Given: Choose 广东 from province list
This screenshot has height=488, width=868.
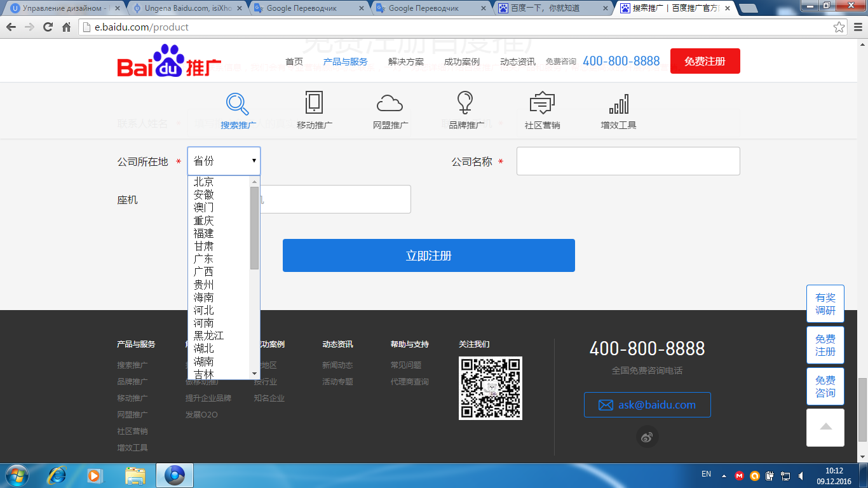Looking at the screenshot, I should 204,259.
